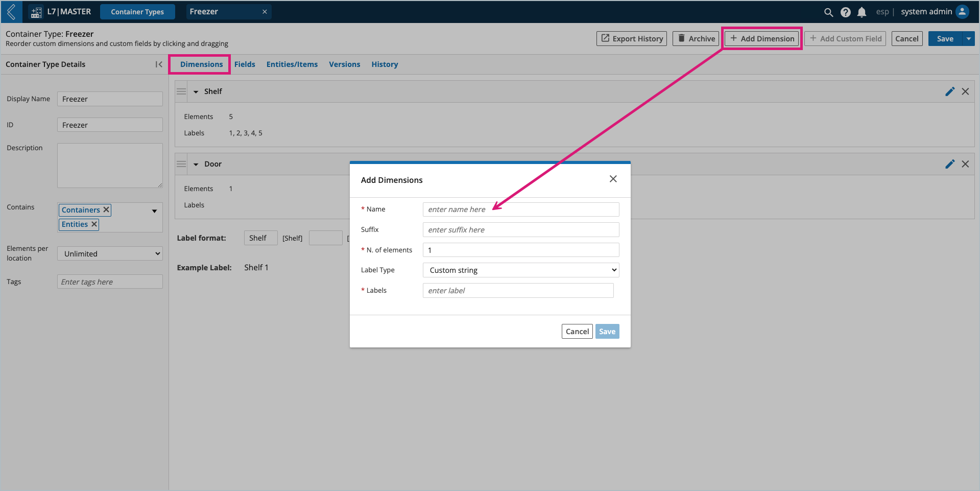The image size is (980, 491).
Task: Grab the Door dimension reorder handle
Action: pos(181,164)
